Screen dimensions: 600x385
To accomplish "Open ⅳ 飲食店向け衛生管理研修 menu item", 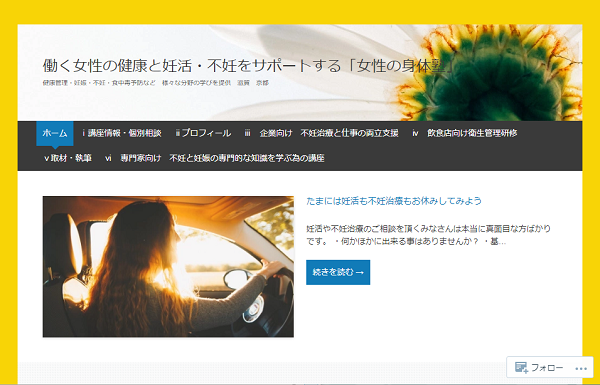I will click(465, 133).
